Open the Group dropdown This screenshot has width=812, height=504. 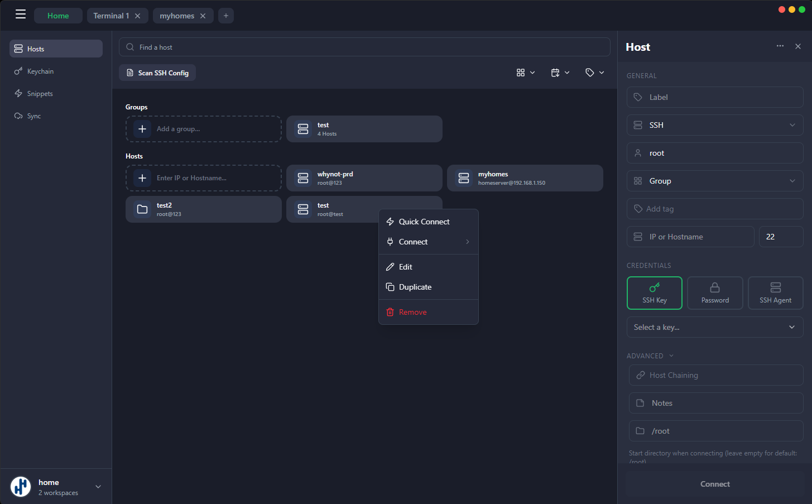(x=715, y=180)
